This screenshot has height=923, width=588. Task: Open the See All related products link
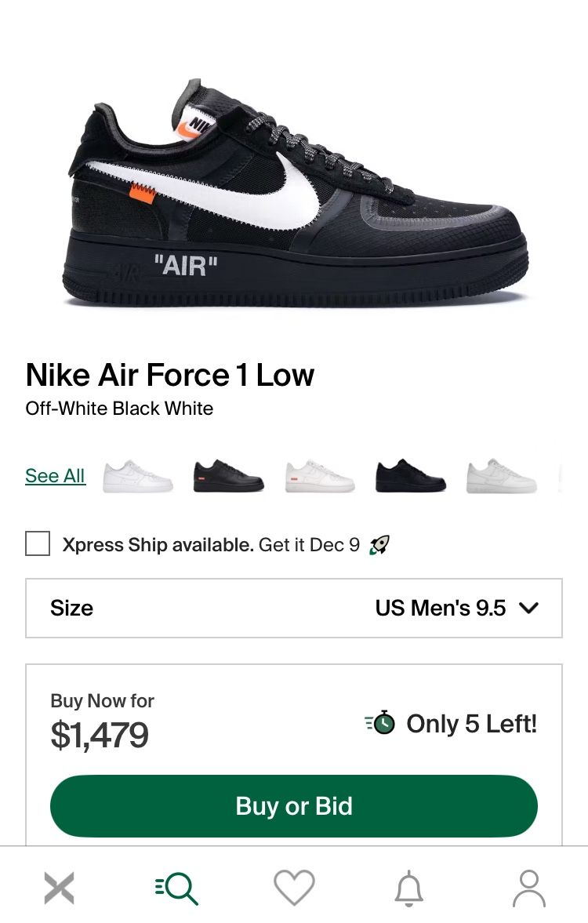(x=55, y=475)
